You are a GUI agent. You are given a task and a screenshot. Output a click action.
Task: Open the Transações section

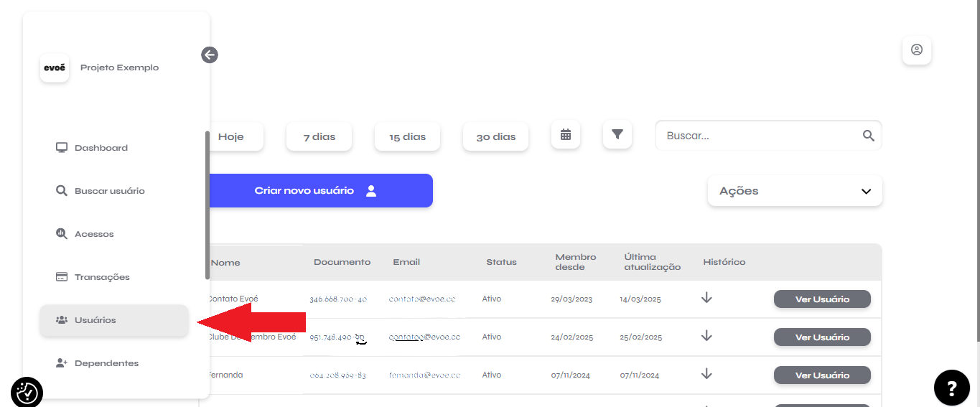point(114,277)
